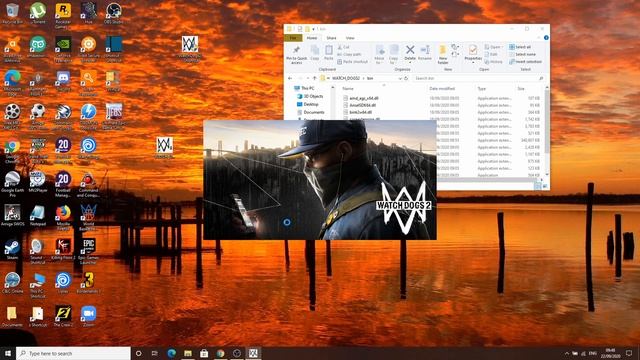Image resolution: width=640 pixels, height=360 pixels.
Task: Click Paste shortcut in the Clipboard group
Action: 353,62
